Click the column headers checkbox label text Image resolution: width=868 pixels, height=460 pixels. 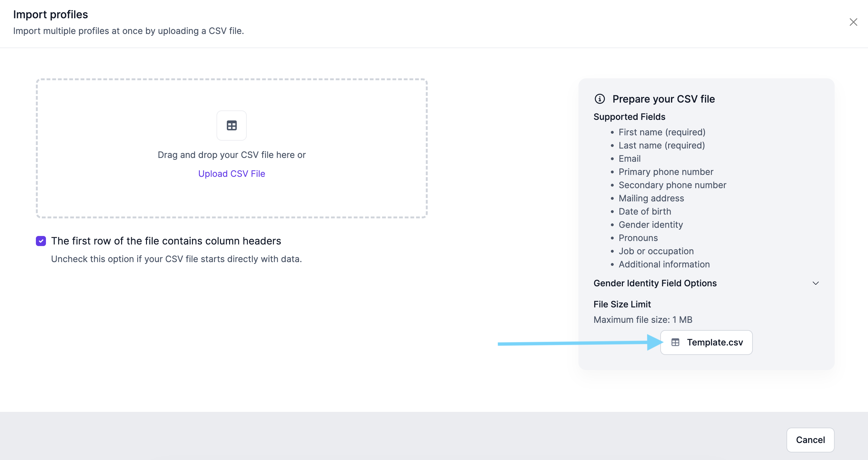(166, 241)
